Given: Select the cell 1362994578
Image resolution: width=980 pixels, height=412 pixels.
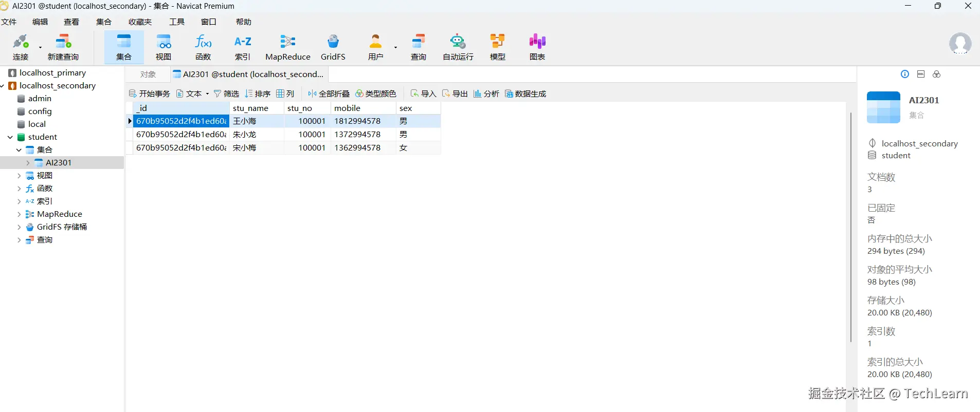Looking at the screenshot, I should pyautogui.click(x=363, y=148).
